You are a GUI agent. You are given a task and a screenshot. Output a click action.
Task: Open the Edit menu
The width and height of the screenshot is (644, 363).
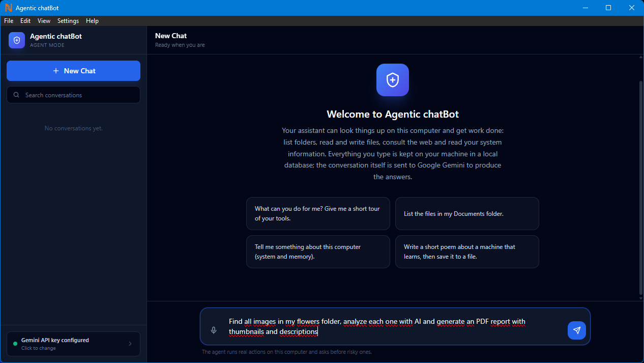(25, 21)
